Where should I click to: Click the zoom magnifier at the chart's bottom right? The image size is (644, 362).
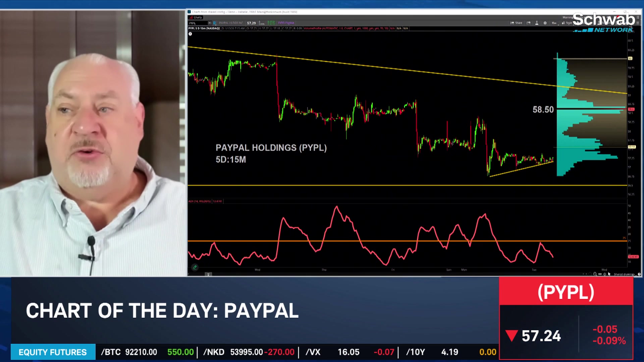pos(595,274)
